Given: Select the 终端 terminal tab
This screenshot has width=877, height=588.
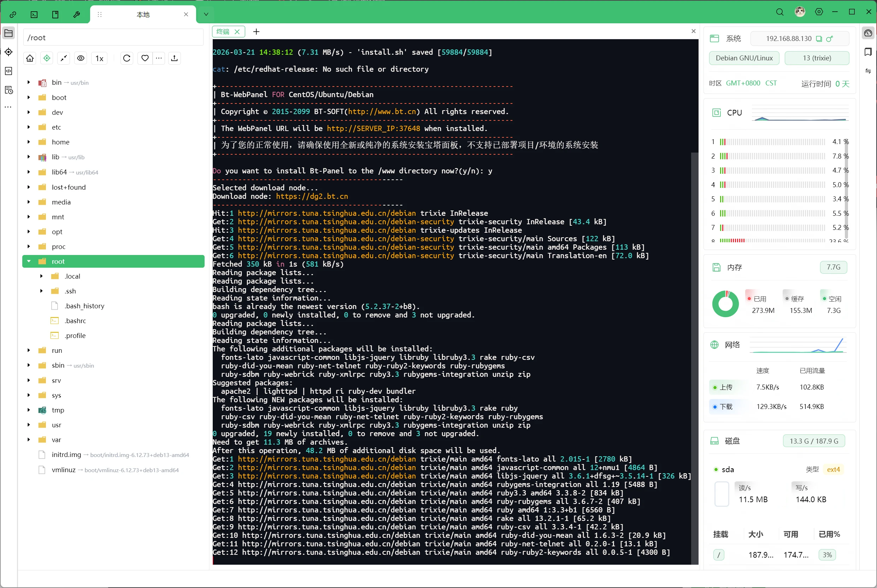Looking at the screenshot, I should point(224,31).
